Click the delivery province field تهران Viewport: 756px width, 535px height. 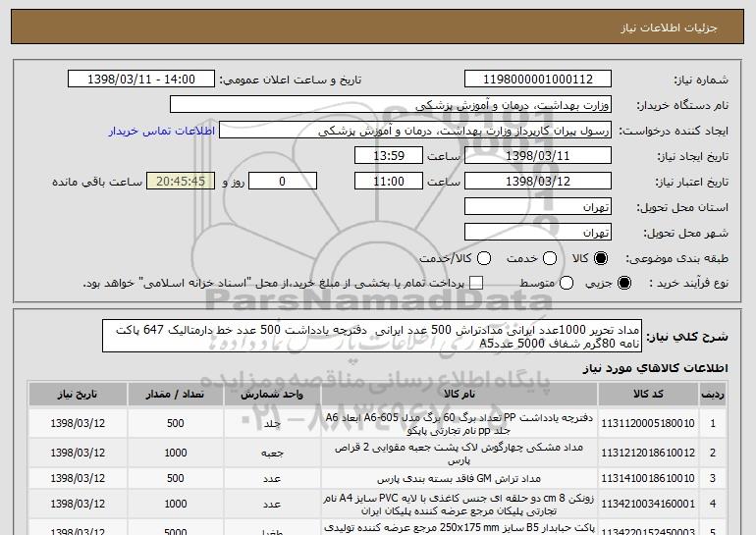coord(538,207)
